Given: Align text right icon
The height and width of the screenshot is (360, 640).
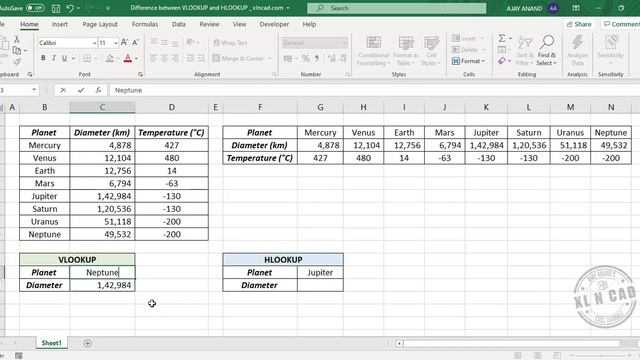Looking at the screenshot, I should coord(175,58).
